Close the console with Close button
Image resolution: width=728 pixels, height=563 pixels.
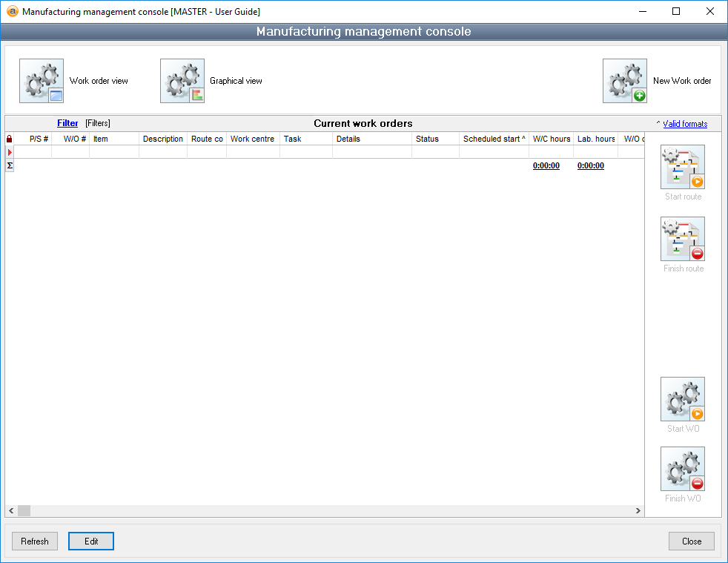691,541
